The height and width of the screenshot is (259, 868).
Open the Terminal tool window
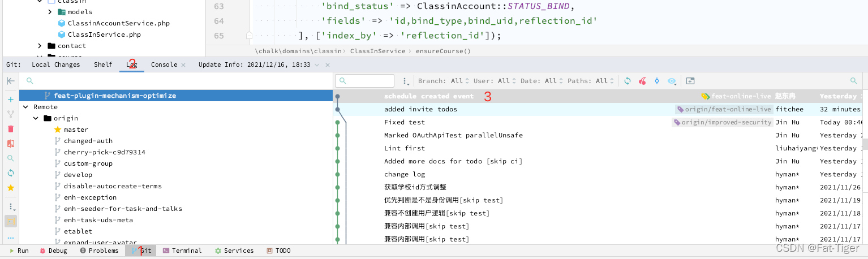tap(182, 251)
